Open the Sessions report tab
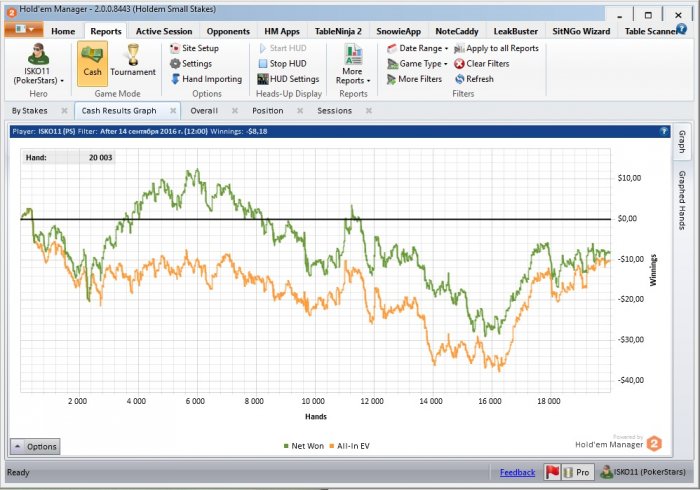Screen dimensions: 700x490 click(334, 110)
